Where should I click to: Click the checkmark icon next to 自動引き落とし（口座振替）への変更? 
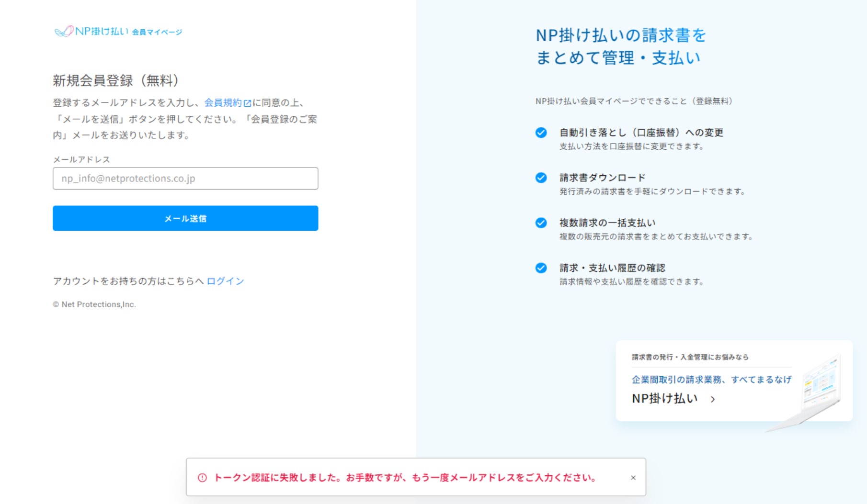[x=542, y=133]
